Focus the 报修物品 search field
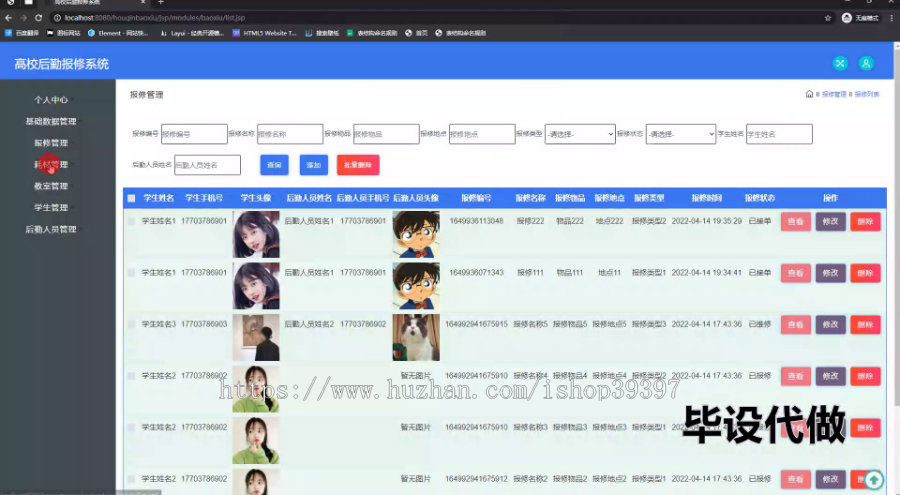The width and height of the screenshot is (900, 495). coord(386,134)
